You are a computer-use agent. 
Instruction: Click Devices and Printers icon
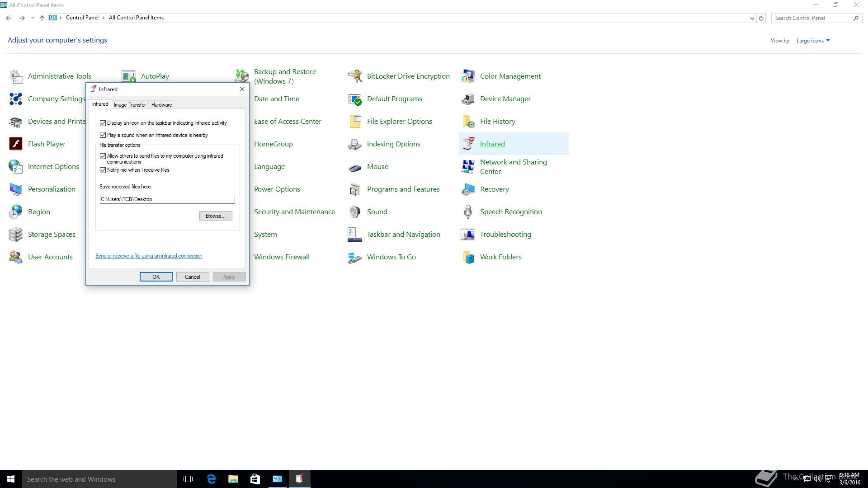[16, 122]
